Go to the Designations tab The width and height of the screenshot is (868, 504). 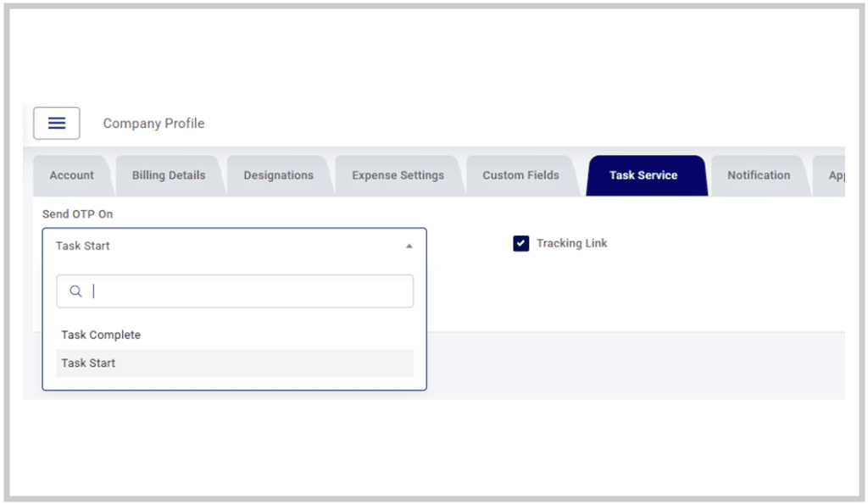[279, 175]
